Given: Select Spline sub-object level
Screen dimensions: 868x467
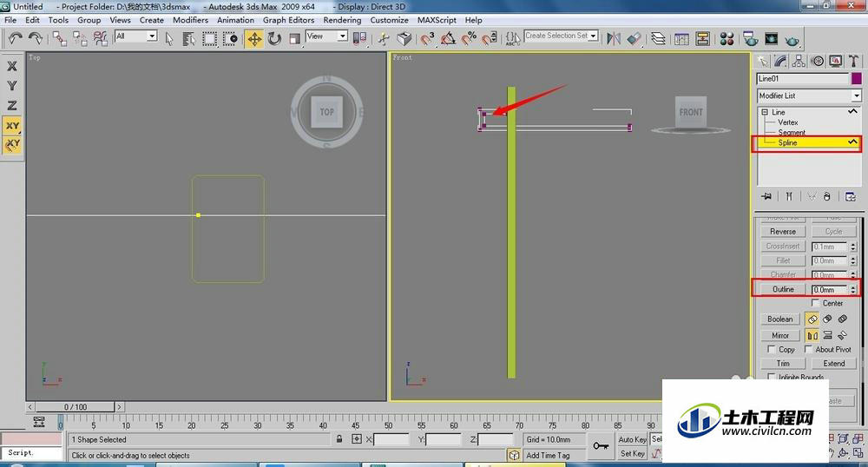Looking at the screenshot, I should [787, 142].
